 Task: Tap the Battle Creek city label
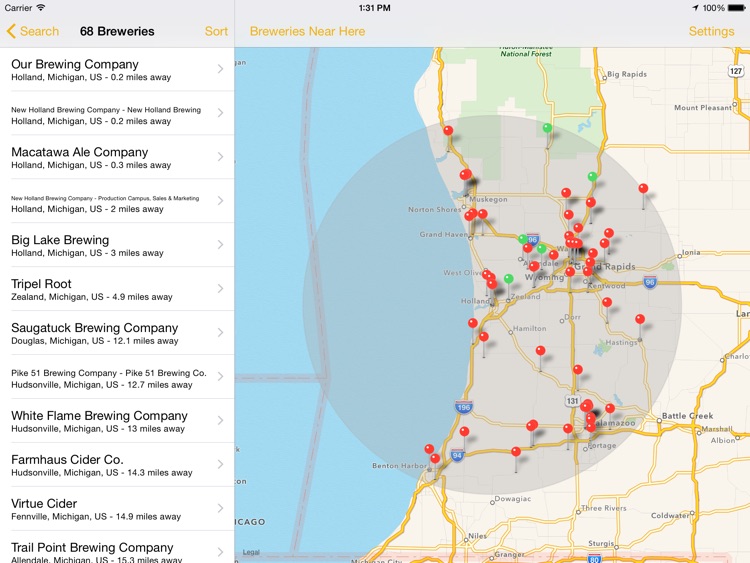[687, 416]
